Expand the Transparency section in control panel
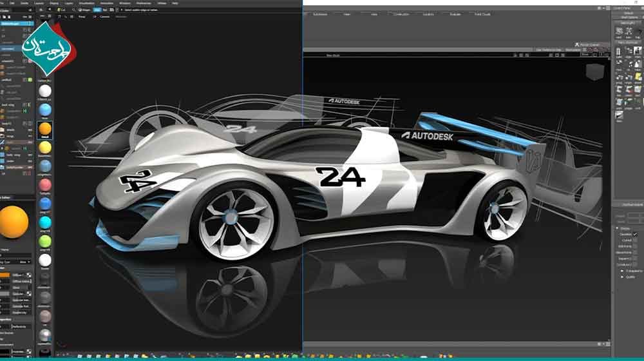This screenshot has width=644, height=361. point(622,271)
